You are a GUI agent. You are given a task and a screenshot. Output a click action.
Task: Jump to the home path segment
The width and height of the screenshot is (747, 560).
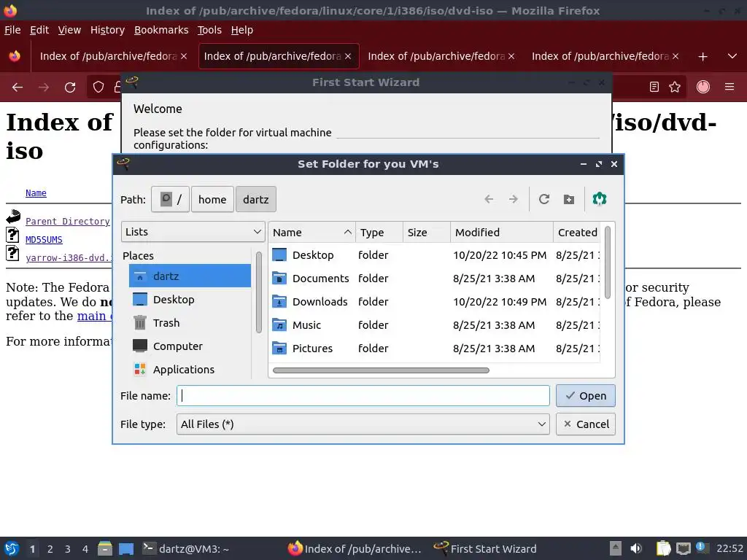[x=212, y=199]
